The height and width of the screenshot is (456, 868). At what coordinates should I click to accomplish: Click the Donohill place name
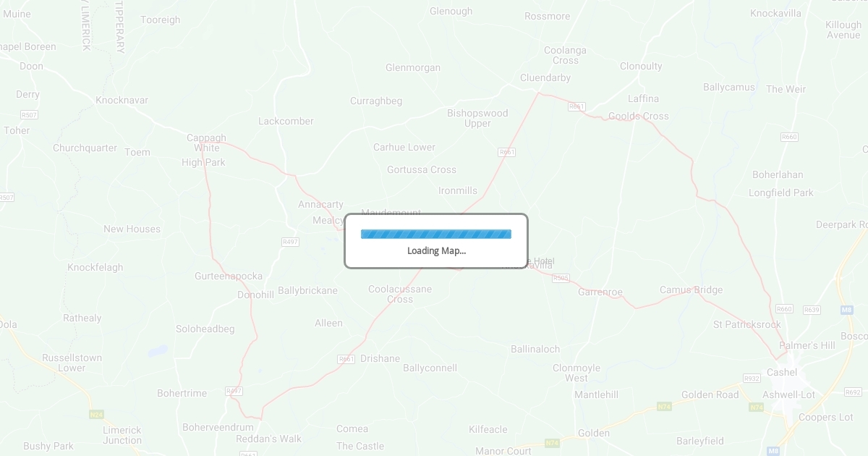click(x=256, y=295)
